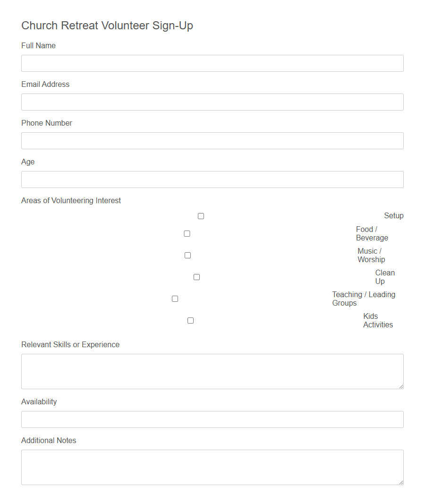Screen dimensions: 425x504
Task: Click the Relevant Skills text area
Action: click(212, 371)
